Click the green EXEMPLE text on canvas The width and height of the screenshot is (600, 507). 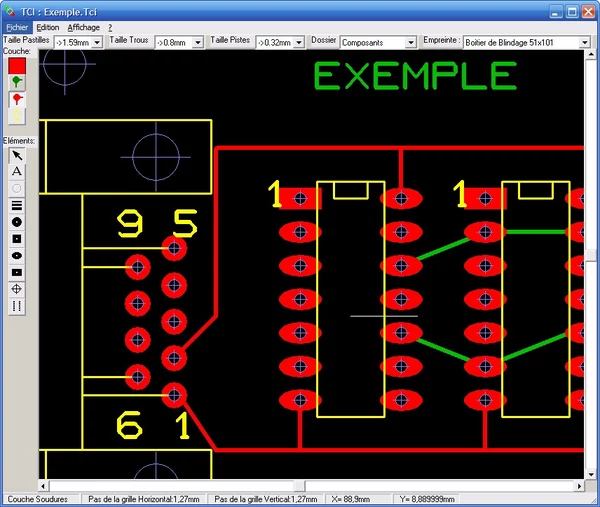(415, 76)
